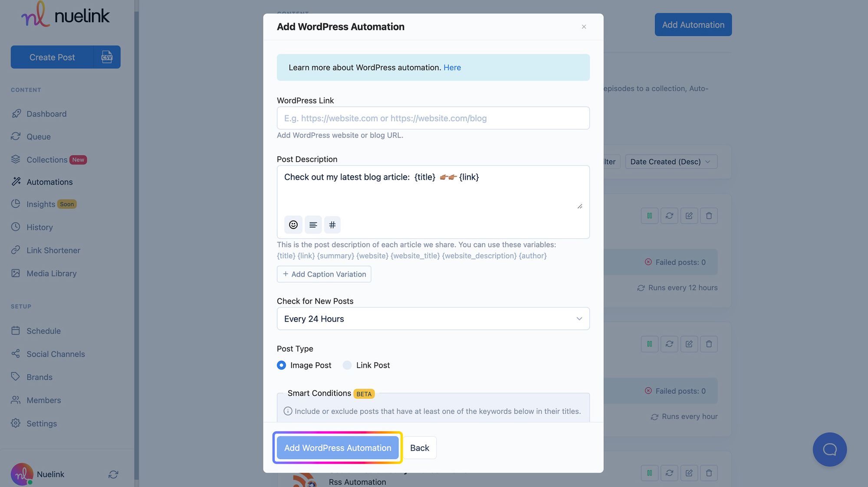
Task: Delete the automation that runs every hour
Action: tap(709, 344)
